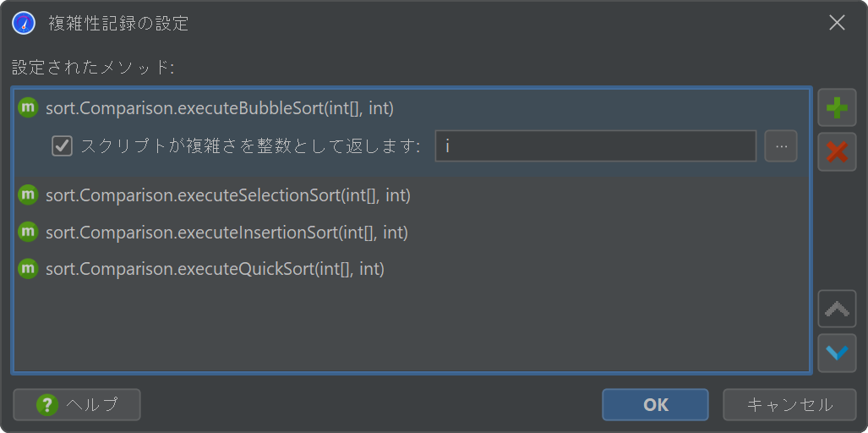The width and height of the screenshot is (868, 433).
Task: Select the executeSelectionSort method entry
Action: (412, 195)
